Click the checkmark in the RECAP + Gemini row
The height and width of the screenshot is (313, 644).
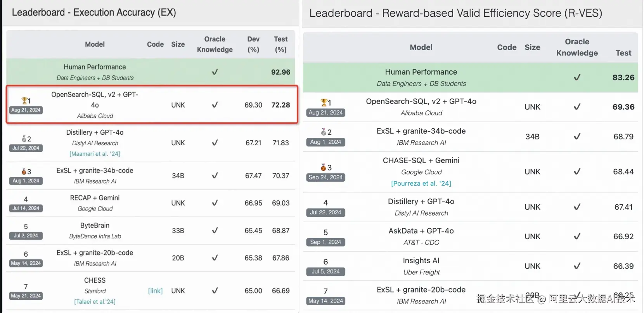point(215,203)
